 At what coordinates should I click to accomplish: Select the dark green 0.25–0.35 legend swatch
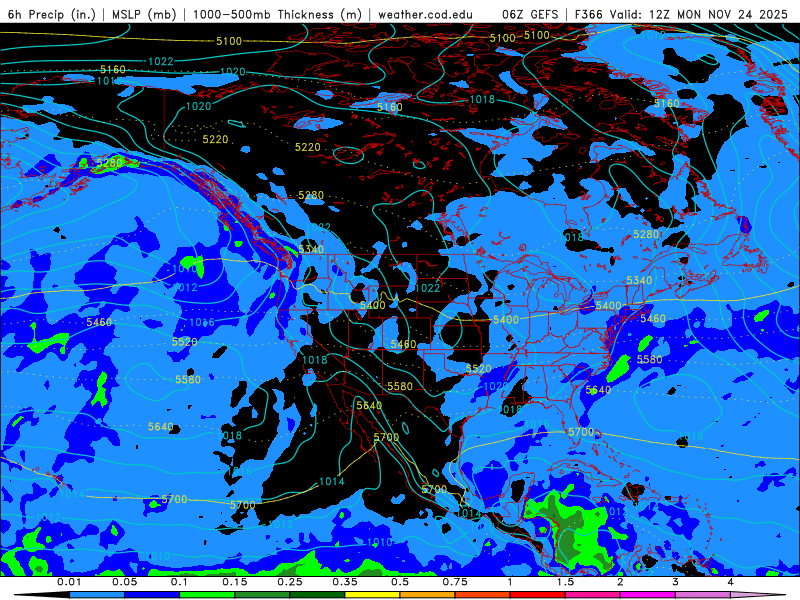(317, 595)
